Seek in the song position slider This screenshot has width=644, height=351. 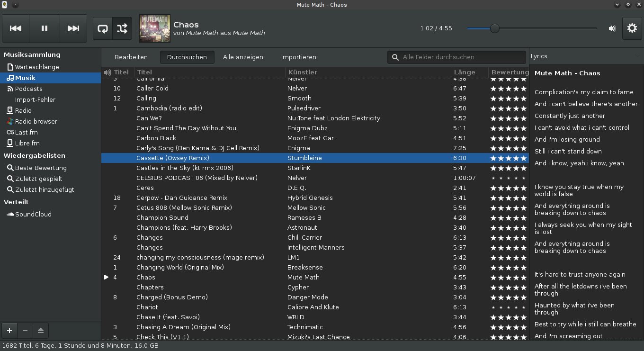click(532, 28)
